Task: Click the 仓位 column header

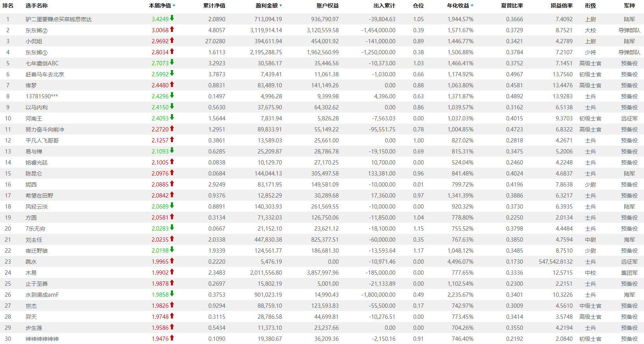Action: tap(418, 6)
